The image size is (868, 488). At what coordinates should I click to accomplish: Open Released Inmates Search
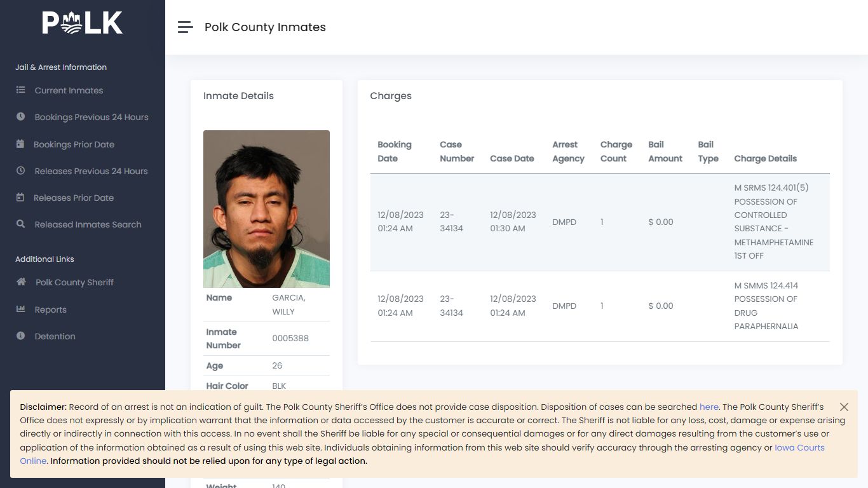[x=88, y=224]
